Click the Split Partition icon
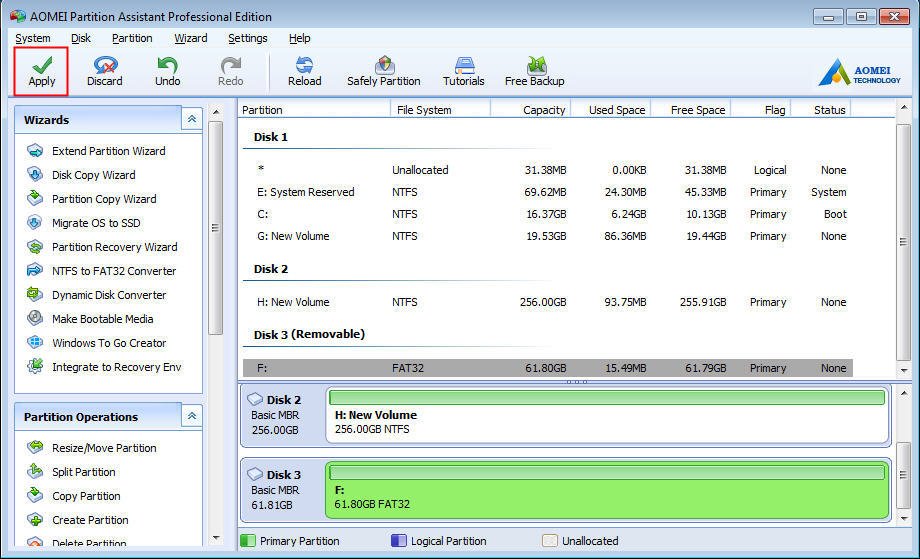 tap(35, 472)
